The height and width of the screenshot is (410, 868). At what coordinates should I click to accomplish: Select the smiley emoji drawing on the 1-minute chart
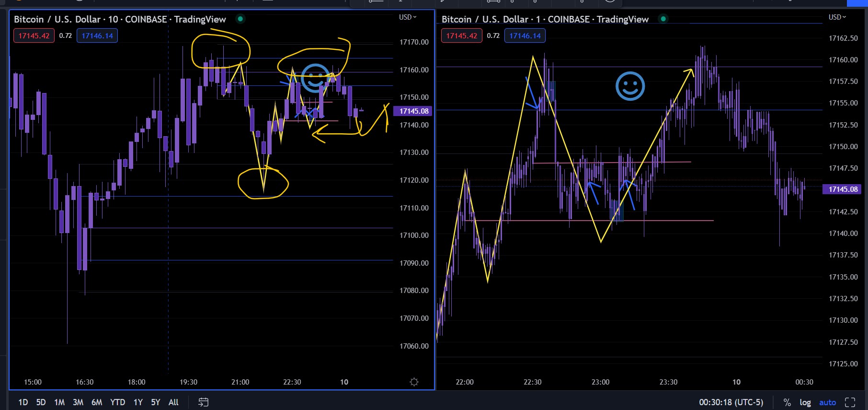pos(630,86)
